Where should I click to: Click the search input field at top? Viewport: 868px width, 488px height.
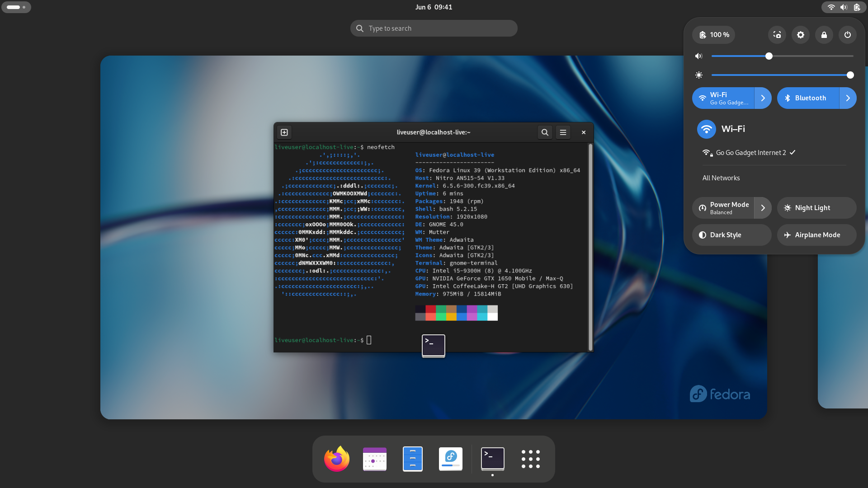tap(434, 28)
